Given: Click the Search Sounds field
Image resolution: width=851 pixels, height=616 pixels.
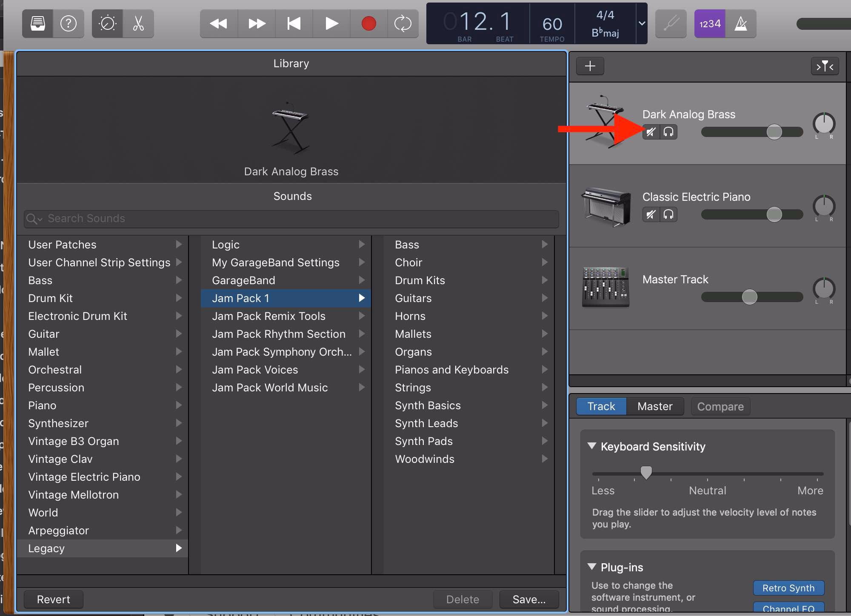Looking at the screenshot, I should click(x=291, y=219).
